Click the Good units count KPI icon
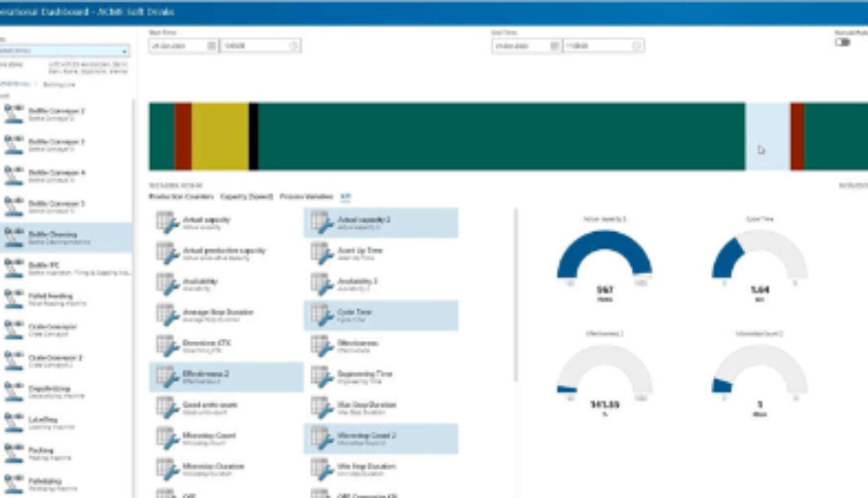868x498 pixels. pos(167,408)
